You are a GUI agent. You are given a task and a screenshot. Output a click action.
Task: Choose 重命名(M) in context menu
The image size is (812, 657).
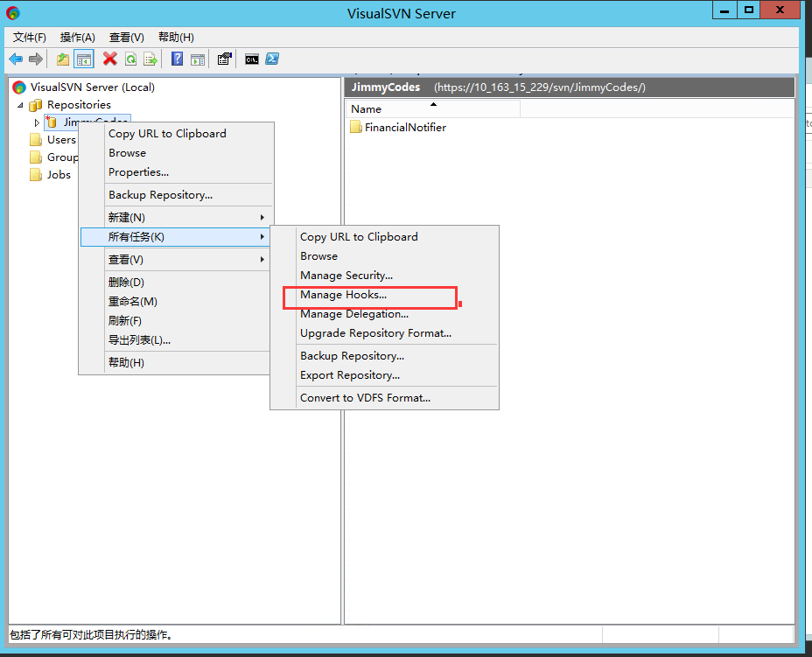pyautogui.click(x=177, y=302)
